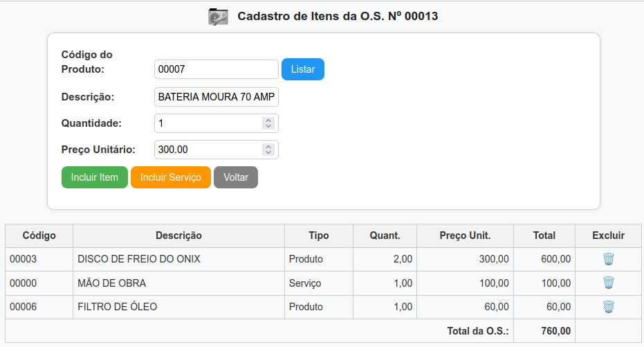Click inside the Quantidade input
This screenshot has height=347, width=644.
[x=208, y=123]
